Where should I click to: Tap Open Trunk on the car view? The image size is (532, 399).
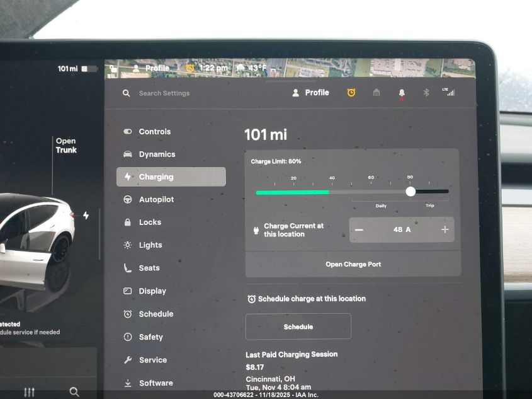pos(65,146)
